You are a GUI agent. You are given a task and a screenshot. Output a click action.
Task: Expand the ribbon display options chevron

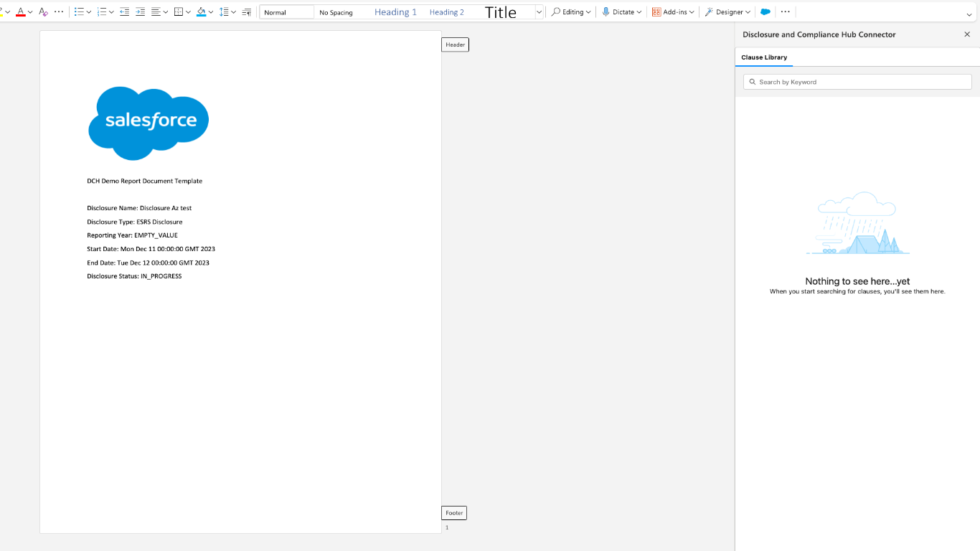point(969,14)
